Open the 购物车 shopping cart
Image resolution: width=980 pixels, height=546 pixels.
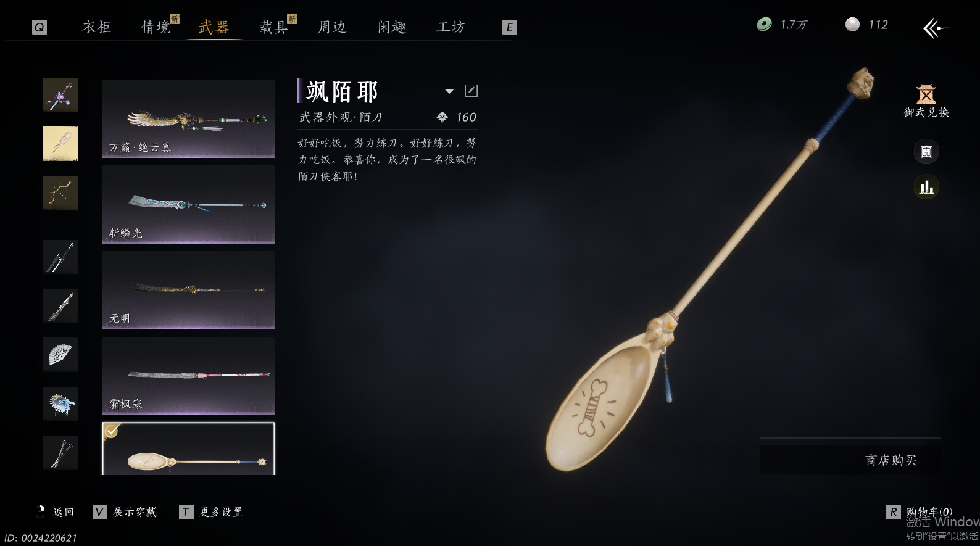[x=920, y=512]
